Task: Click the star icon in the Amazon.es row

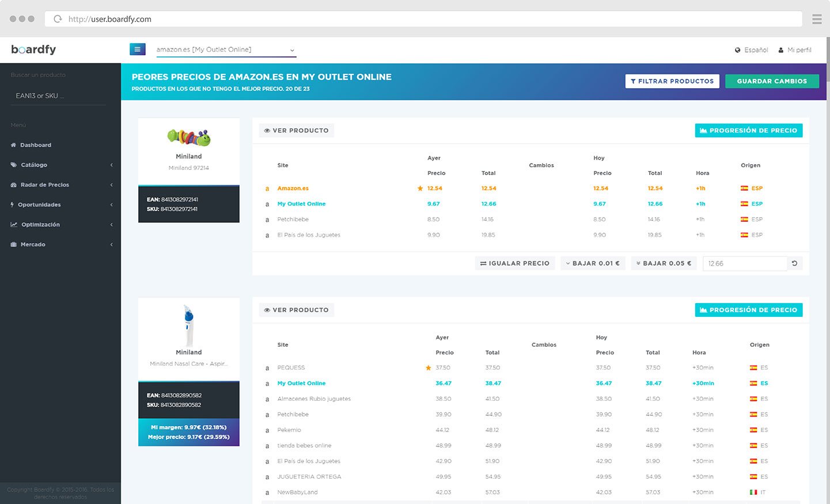Action: click(420, 188)
